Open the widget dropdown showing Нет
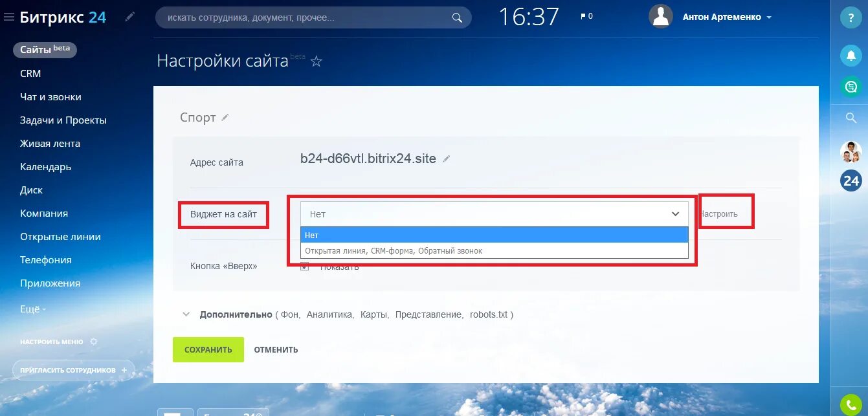Image resolution: width=868 pixels, height=416 pixels. (495, 214)
